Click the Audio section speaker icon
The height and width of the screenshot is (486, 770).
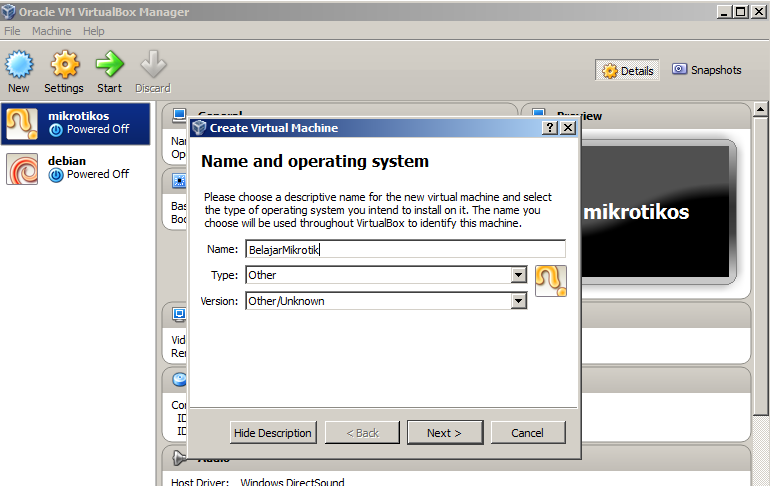(179, 458)
